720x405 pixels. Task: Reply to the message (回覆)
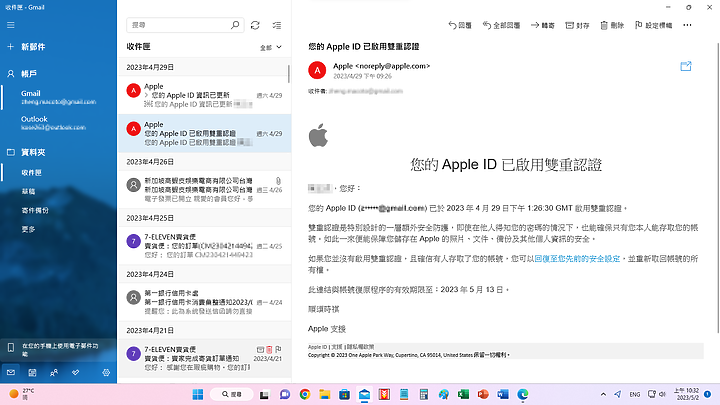(x=460, y=25)
